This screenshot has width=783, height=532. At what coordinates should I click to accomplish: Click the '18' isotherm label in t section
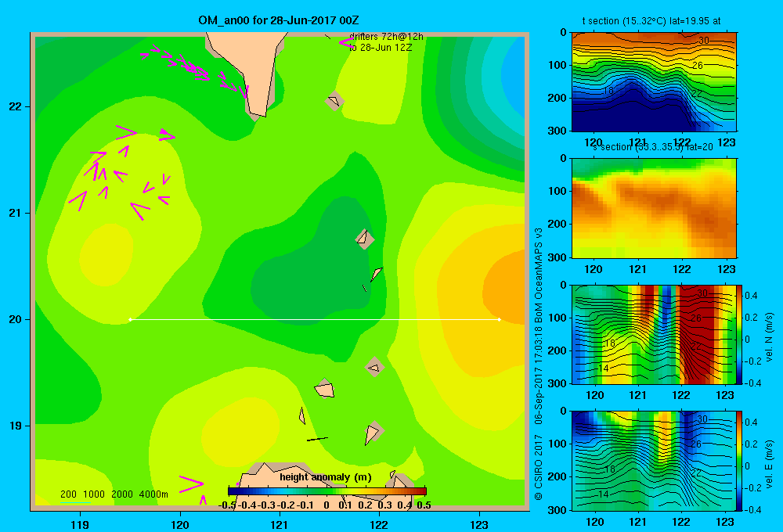[x=608, y=90]
